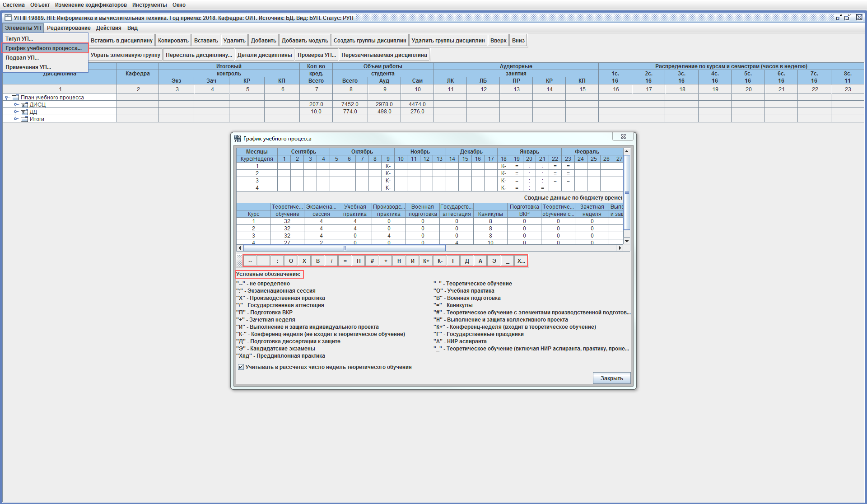Open the Система menu

(x=14, y=5)
